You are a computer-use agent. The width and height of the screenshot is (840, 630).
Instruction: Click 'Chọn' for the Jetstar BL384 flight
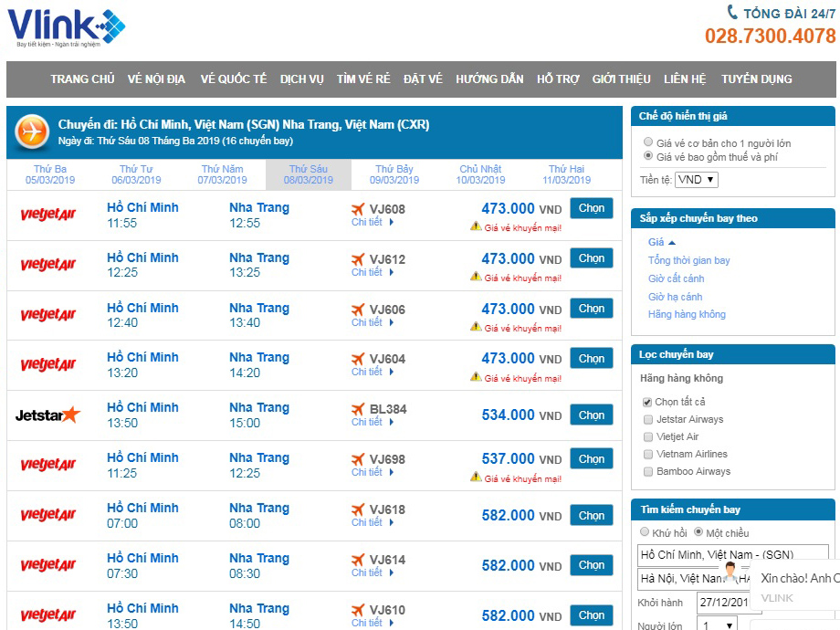[592, 415]
